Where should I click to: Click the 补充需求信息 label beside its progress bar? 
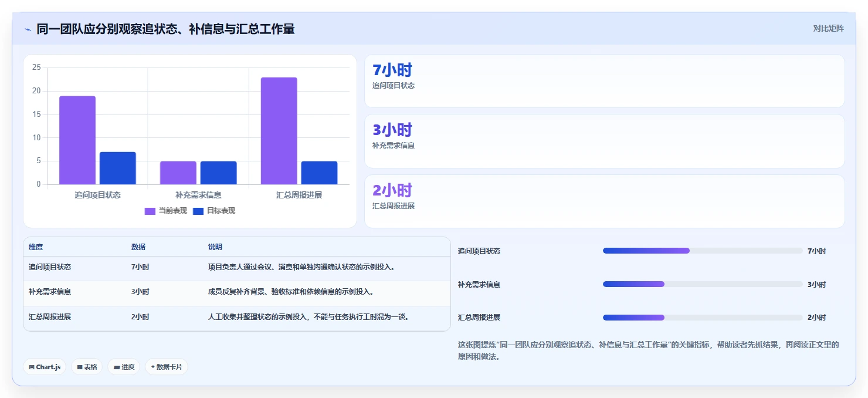click(x=479, y=285)
